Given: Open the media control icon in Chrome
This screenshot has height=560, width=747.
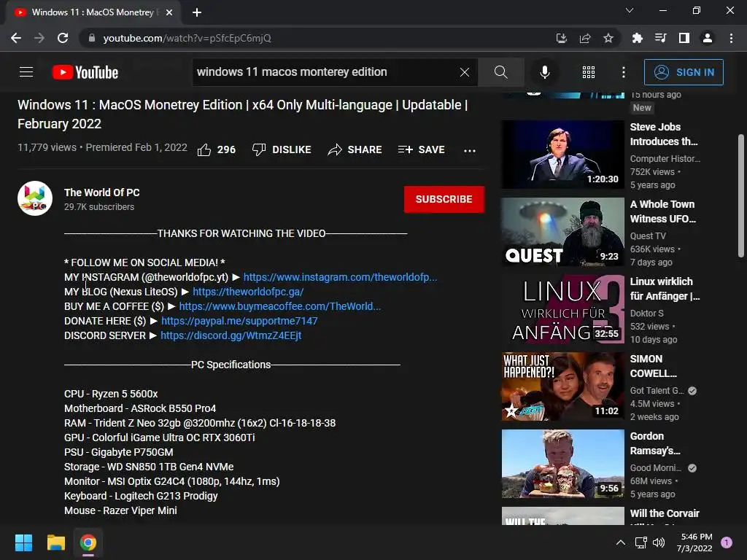Looking at the screenshot, I should (660, 38).
